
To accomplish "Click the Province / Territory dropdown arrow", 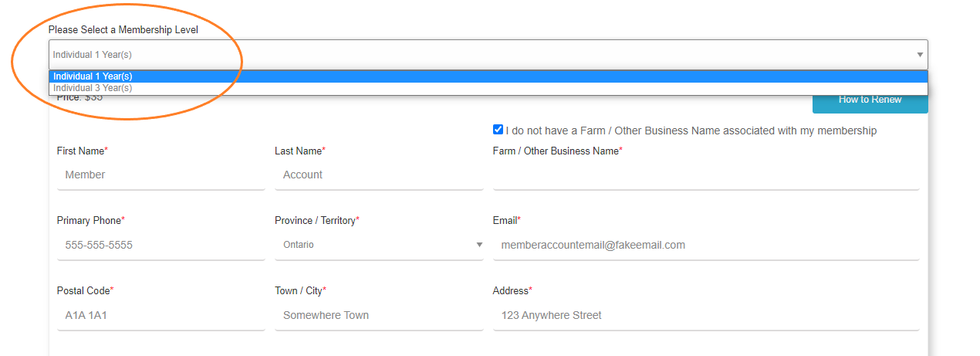I will tap(478, 245).
